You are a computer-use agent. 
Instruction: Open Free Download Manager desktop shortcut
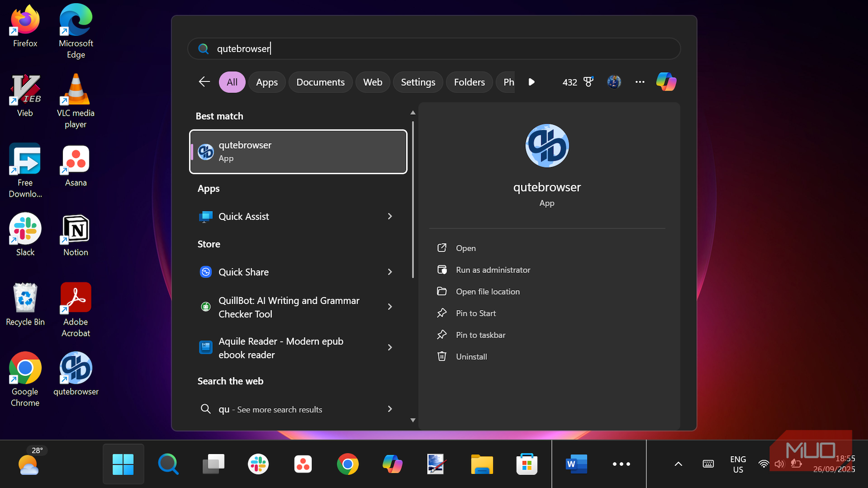[25, 170]
